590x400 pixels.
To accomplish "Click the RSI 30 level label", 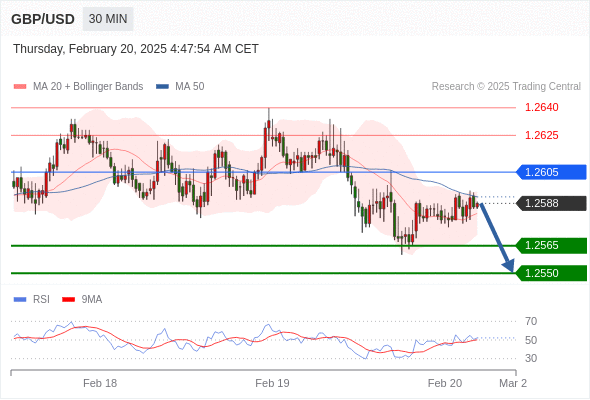I will 531,358.
